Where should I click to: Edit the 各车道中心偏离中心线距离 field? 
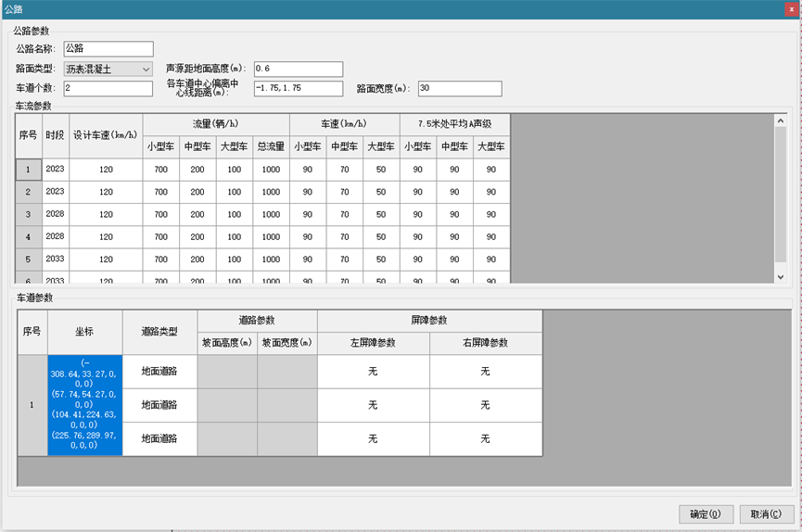pyautogui.click(x=298, y=89)
